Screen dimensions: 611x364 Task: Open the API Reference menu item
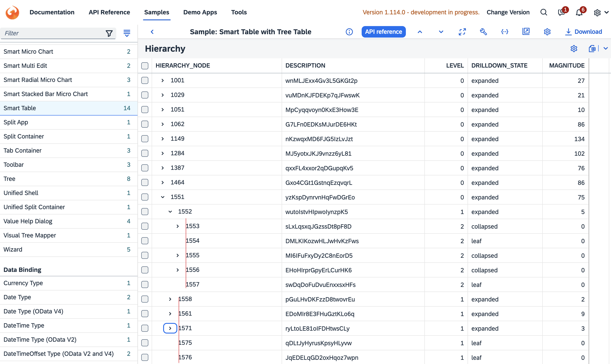pos(109,12)
